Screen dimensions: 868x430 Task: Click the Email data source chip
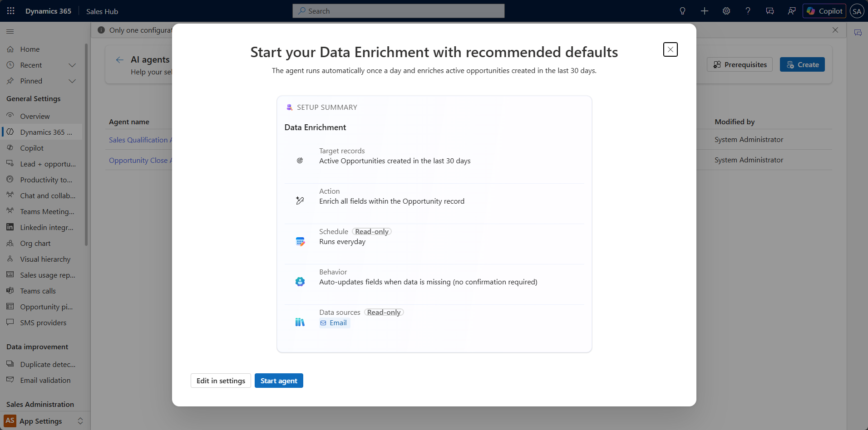pyautogui.click(x=334, y=323)
